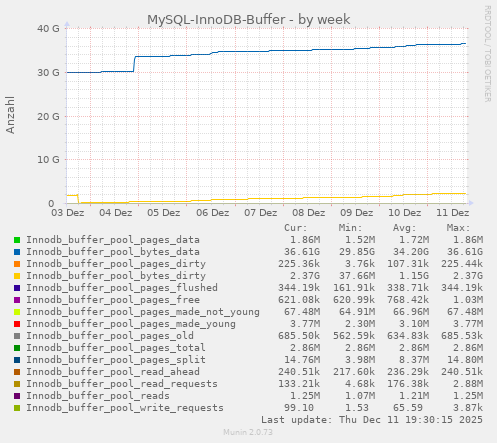Click the 133.21k current value of read_requests

pos(299,384)
